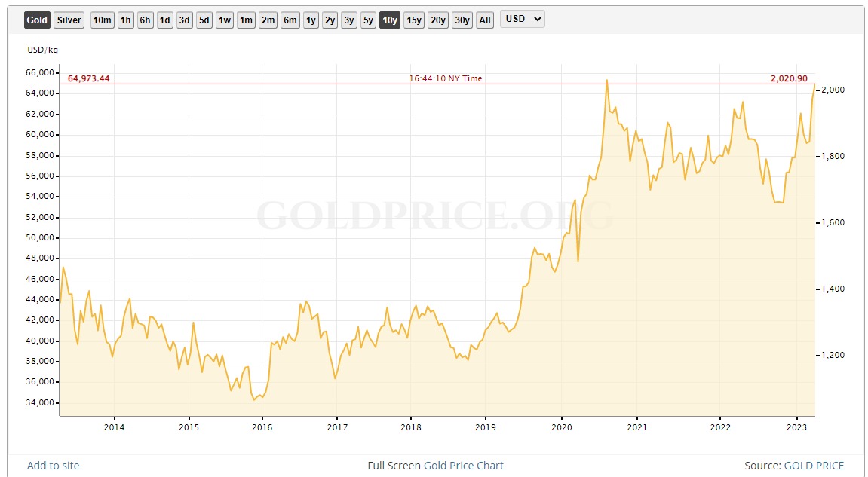
Task: Open the USD currency dropdown
Action: click(523, 19)
